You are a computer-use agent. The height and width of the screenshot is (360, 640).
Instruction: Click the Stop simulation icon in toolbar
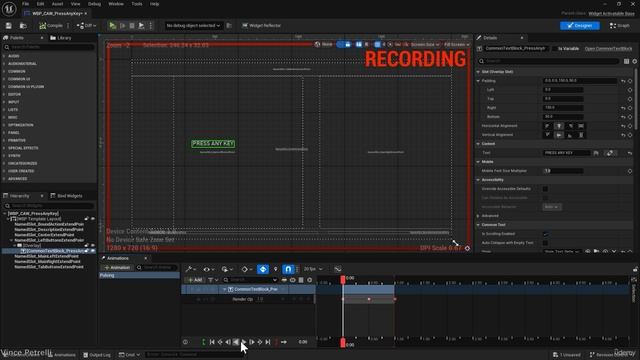pyautogui.click(x=132, y=26)
